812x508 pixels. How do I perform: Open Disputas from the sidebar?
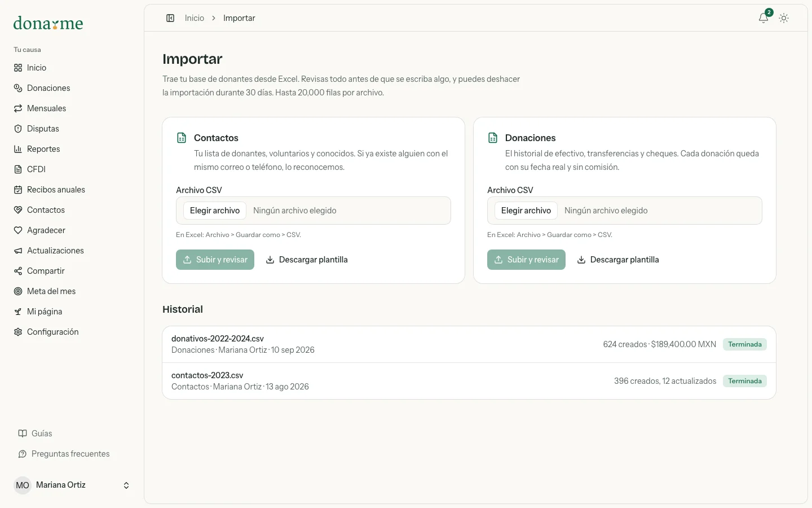72,129
